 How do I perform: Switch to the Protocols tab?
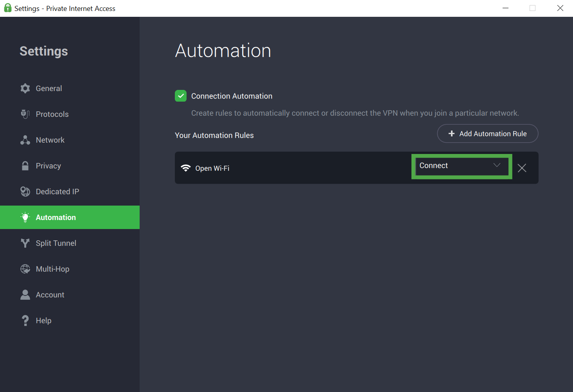[x=70, y=114]
